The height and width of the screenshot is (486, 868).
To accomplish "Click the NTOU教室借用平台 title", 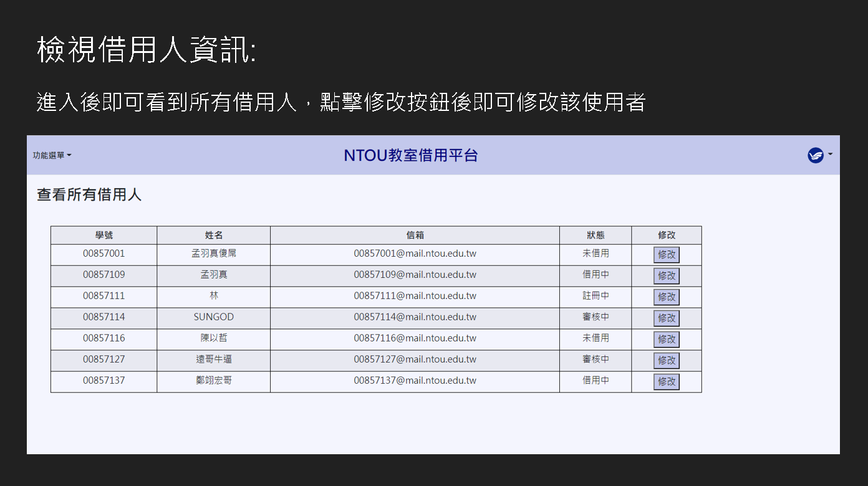I will click(x=411, y=155).
